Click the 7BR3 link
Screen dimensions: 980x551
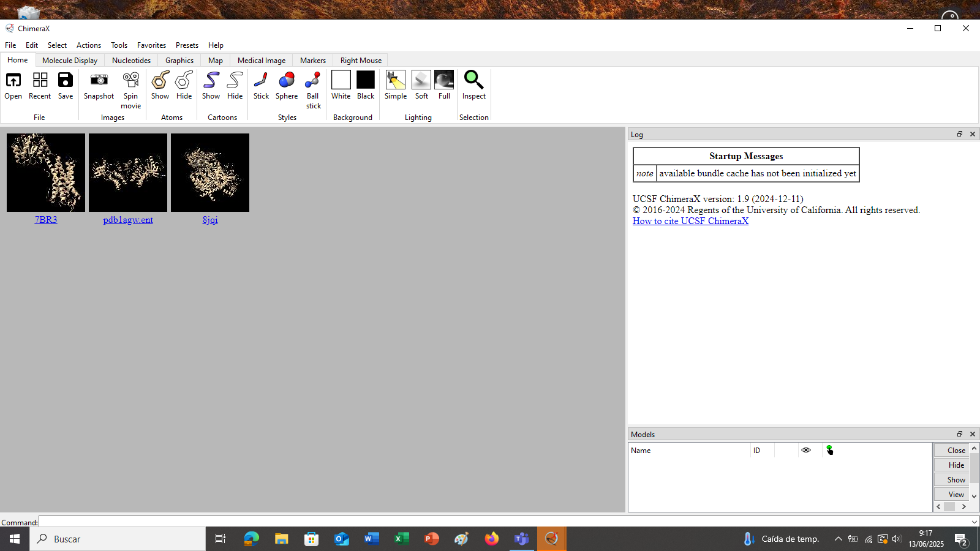tap(46, 220)
